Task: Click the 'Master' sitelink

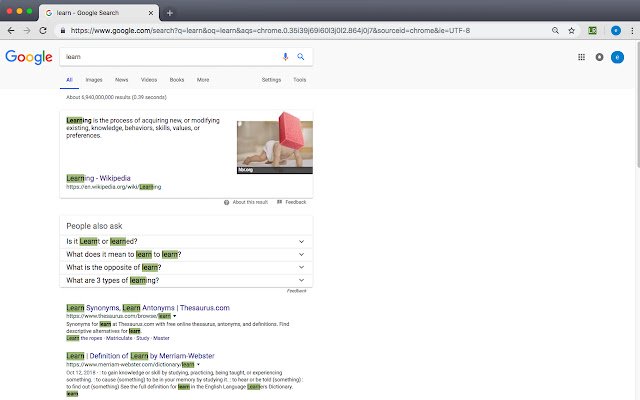Action: [161, 338]
